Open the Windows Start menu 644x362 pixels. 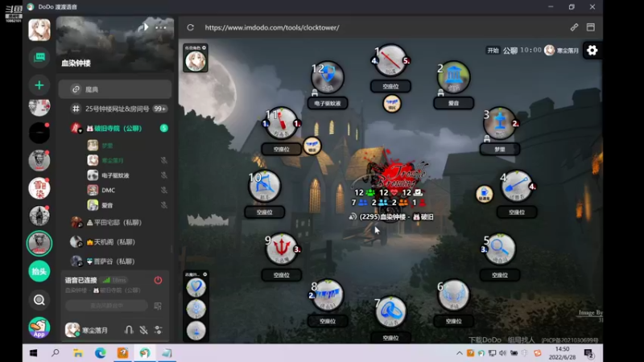(33, 353)
